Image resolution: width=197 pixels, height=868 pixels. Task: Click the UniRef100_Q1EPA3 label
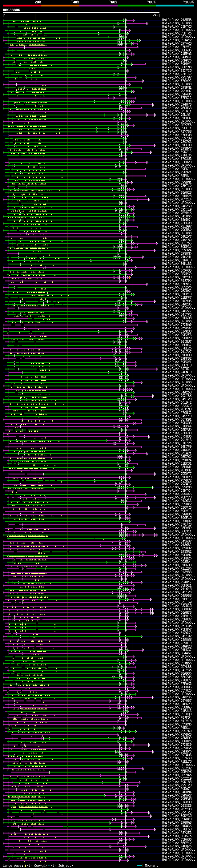tap(176, 54)
